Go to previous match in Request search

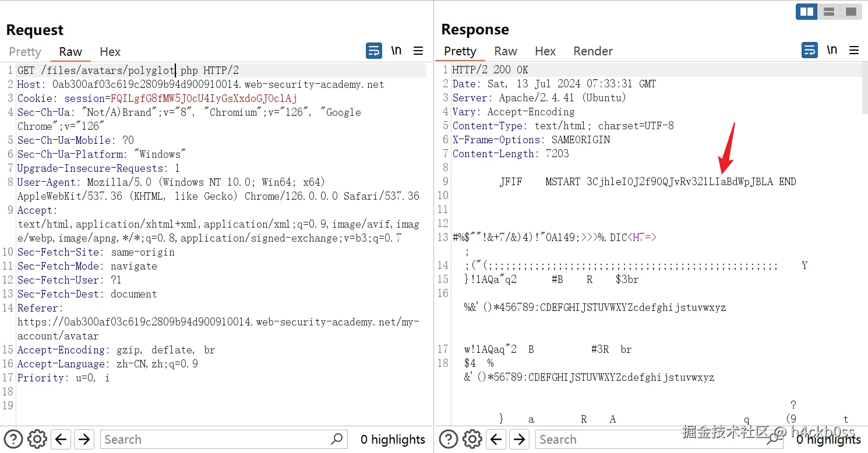(62, 439)
